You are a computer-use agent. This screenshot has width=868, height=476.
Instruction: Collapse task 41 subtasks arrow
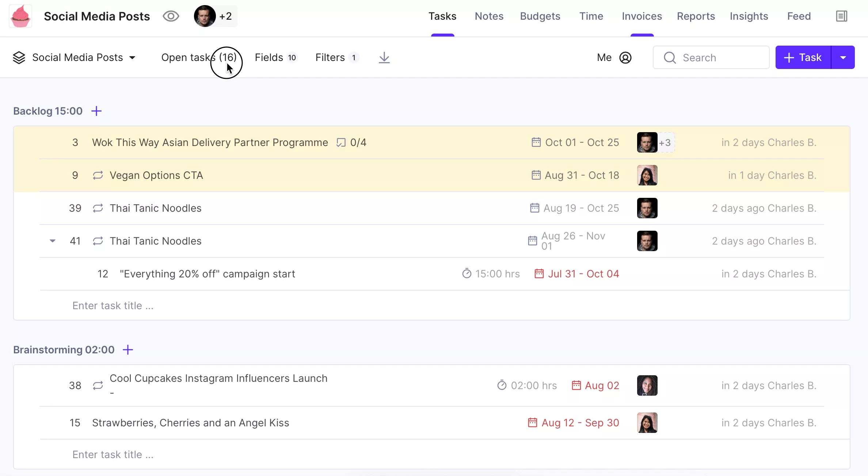pyautogui.click(x=53, y=241)
